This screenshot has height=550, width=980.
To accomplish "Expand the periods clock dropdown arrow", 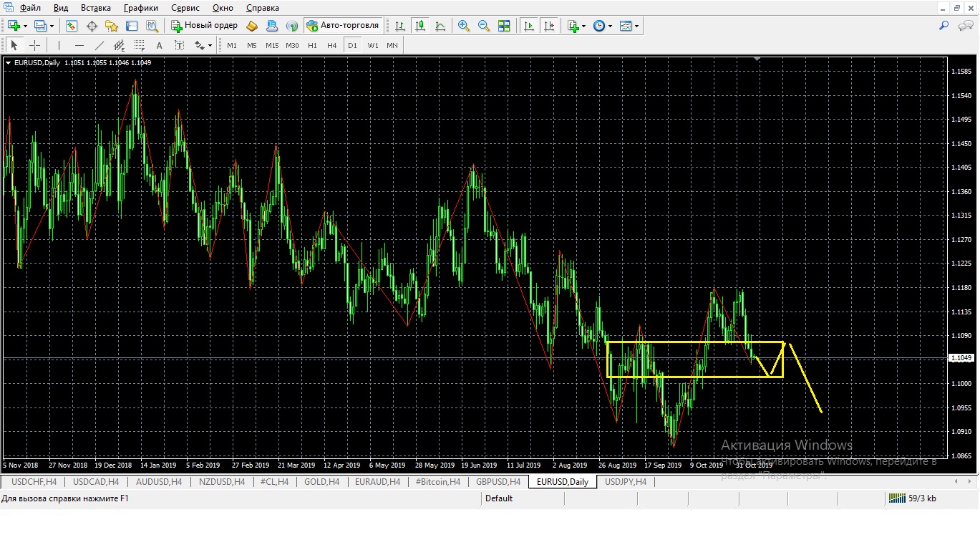I will (610, 26).
